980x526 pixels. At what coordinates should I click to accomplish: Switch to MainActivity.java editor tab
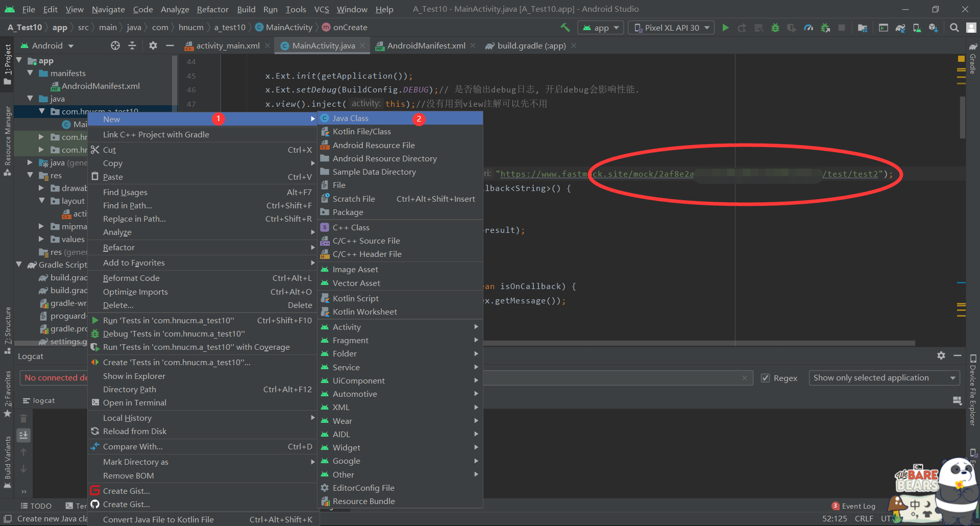pos(323,45)
